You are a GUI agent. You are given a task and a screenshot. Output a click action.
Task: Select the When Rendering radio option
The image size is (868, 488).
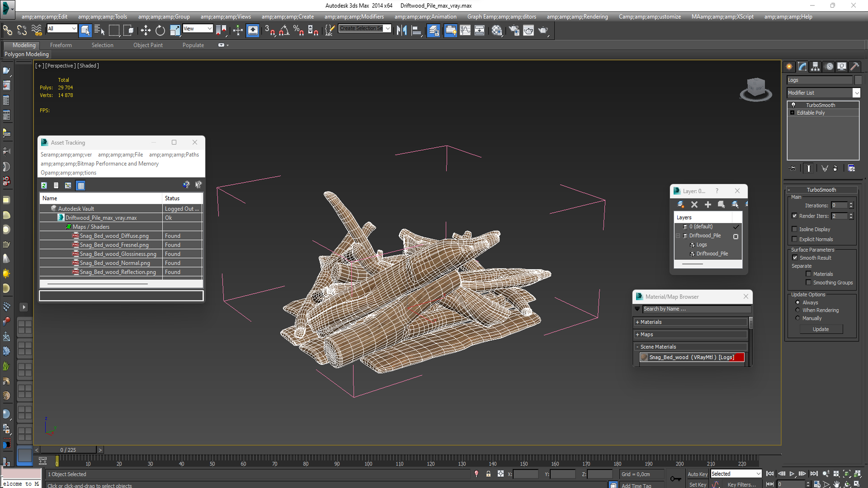click(797, 310)
